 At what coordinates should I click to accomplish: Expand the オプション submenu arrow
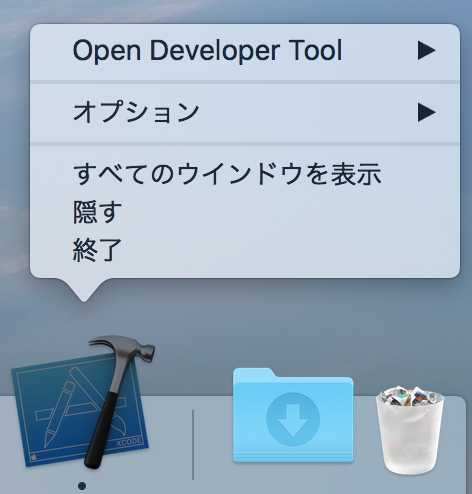click(x=426, y=112)
